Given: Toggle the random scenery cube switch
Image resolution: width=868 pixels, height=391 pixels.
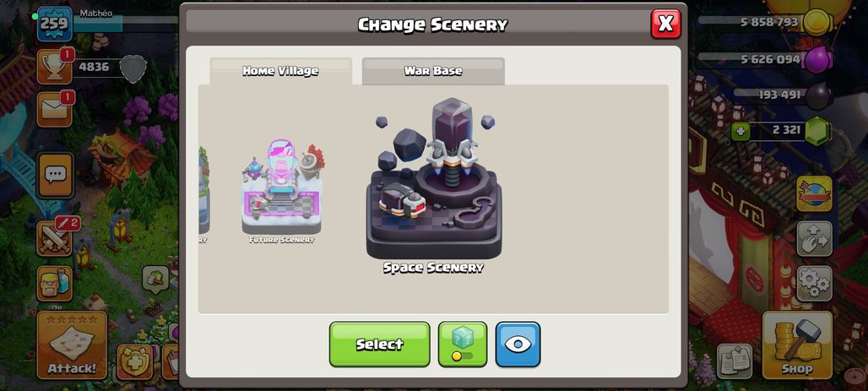Looking at the screenshot, I should coord(462,345).
